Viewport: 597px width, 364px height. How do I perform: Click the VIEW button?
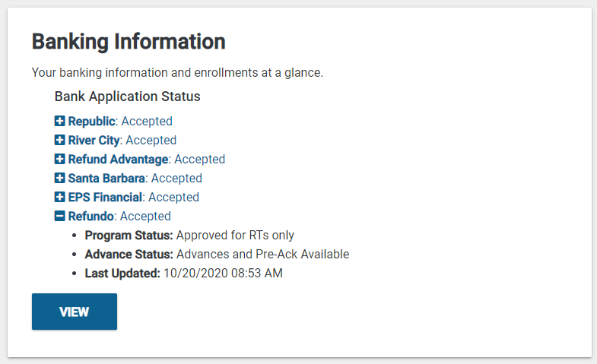tap(75, 312)
